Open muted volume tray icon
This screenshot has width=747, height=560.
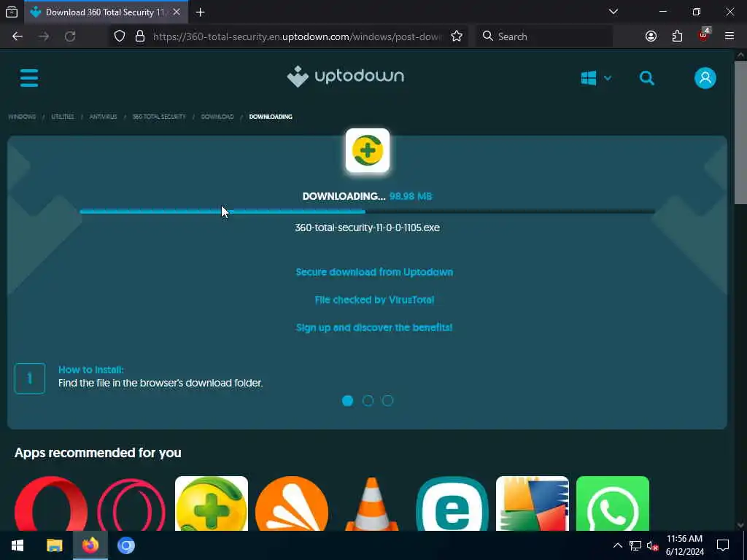(x=653, y=545)
